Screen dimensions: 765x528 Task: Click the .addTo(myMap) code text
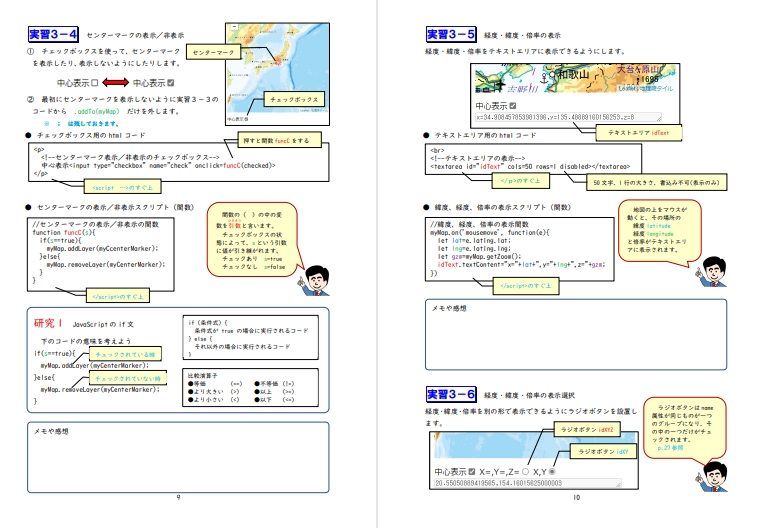pyautogui.click(x=97, y=111)
